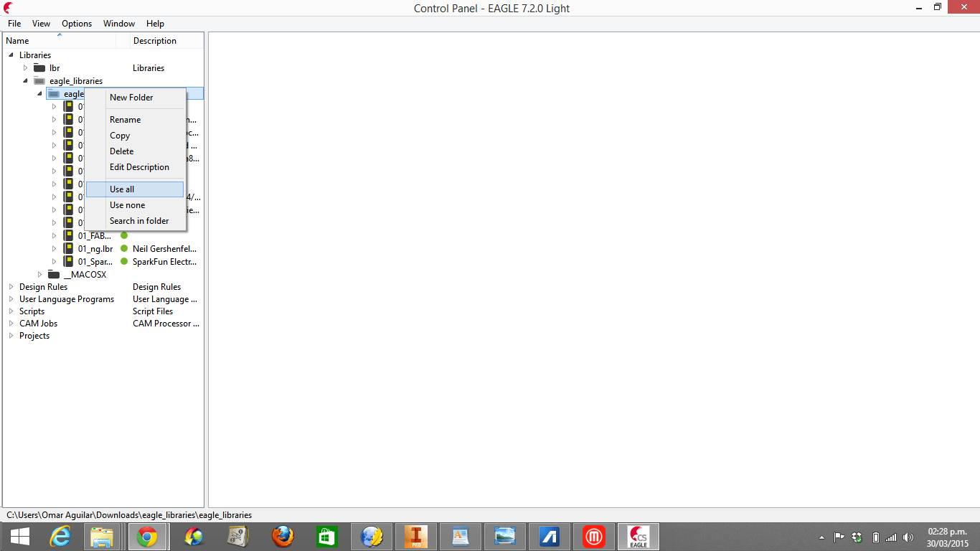Toggle the green in-use dot for 01_Spar

[124, 261]
